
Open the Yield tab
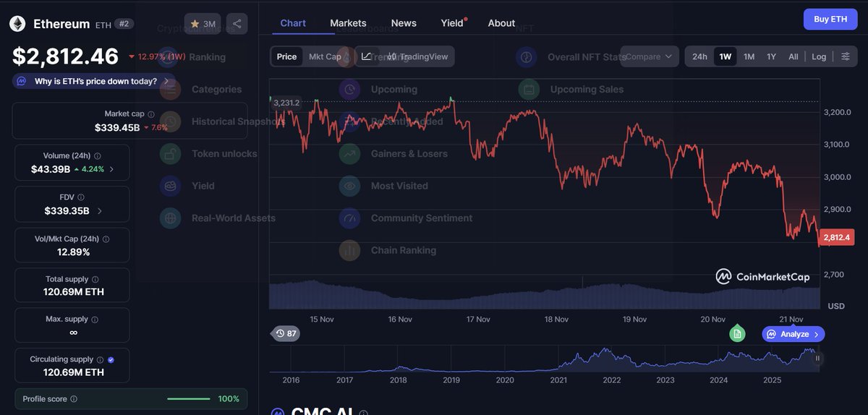click(453, 23)
